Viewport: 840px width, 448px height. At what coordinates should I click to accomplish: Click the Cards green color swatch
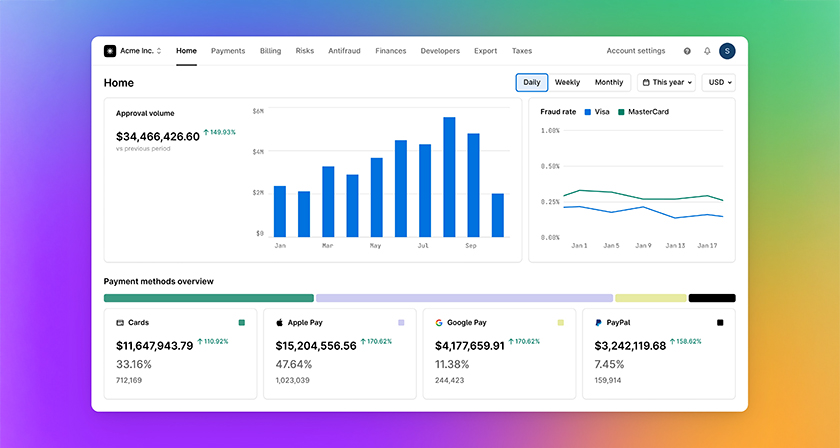tap(242, 323)
